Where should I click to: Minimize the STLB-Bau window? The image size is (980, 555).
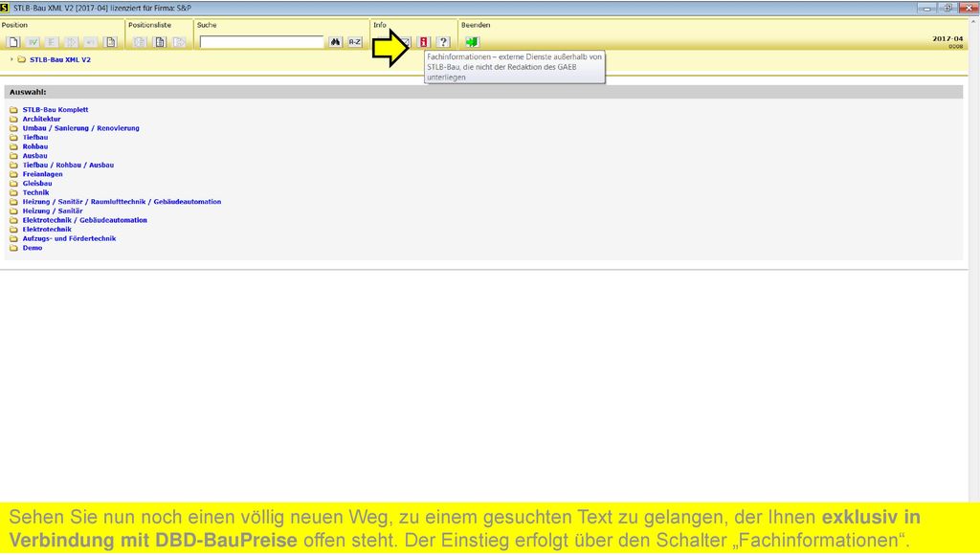[926, 8]
